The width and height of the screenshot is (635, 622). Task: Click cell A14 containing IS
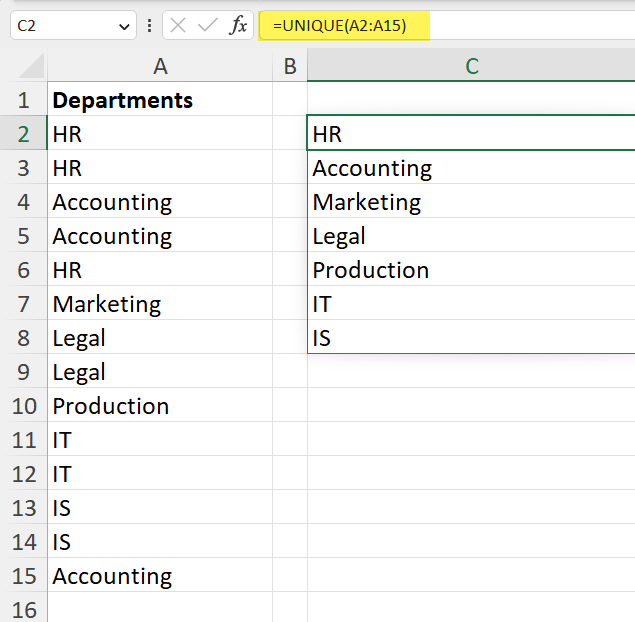(x=160, y=542)
